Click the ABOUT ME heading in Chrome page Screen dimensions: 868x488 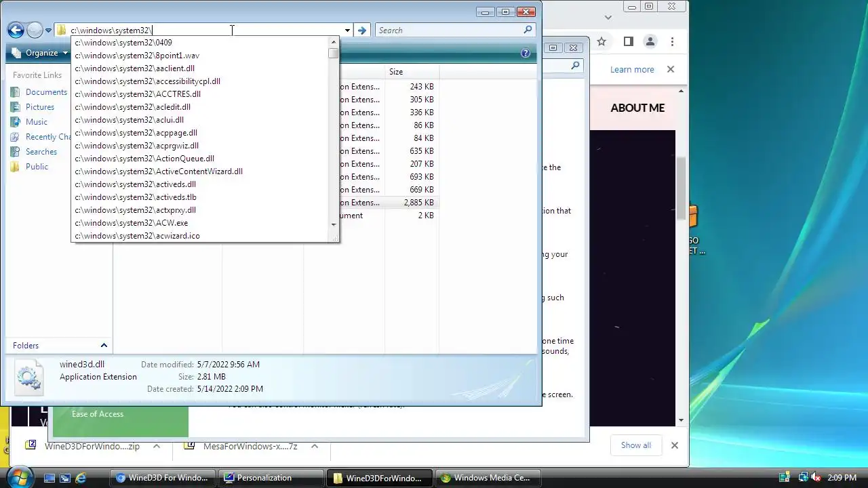(x=637, y=108)
